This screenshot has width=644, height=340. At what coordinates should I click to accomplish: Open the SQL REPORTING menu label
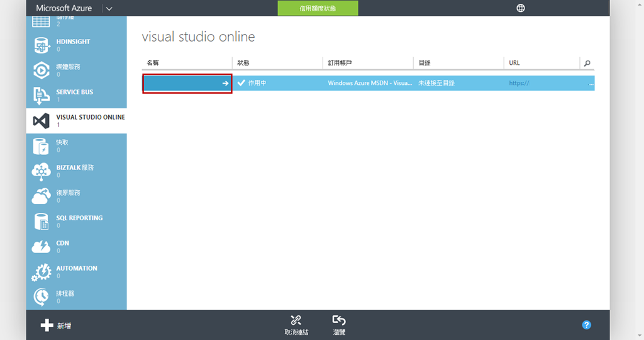(x=79, y=218)
